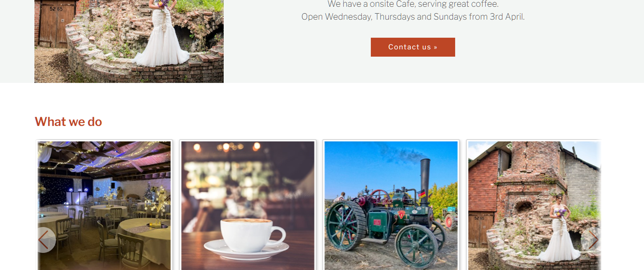Viewport: 644px width, 270px height.
Task: Click the onsite Cafe text line
Action: pos(413,4)
